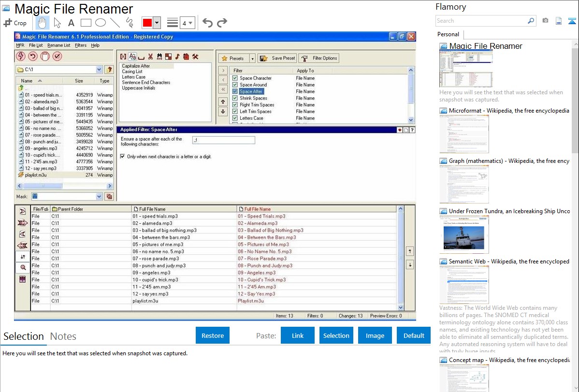The height and width of the screenshot is (392, 579).
Task: Click the tools filter category icon
Action: point(195,57)
